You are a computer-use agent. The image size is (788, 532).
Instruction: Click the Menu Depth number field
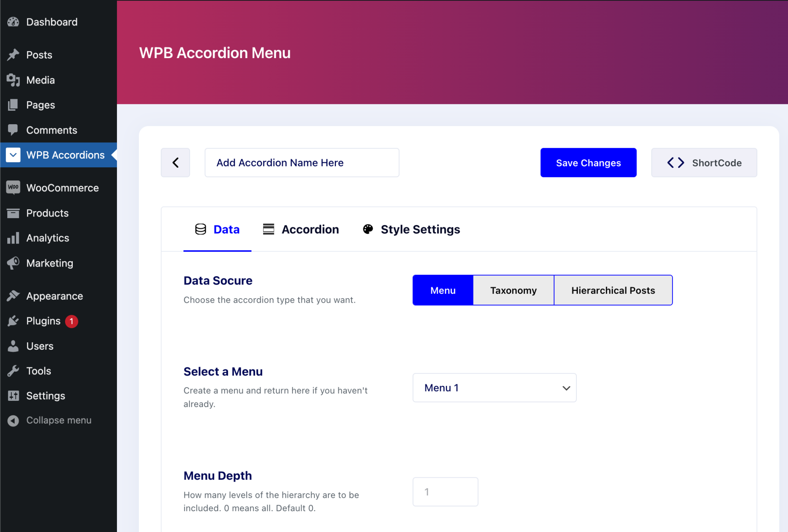(445, 491)
